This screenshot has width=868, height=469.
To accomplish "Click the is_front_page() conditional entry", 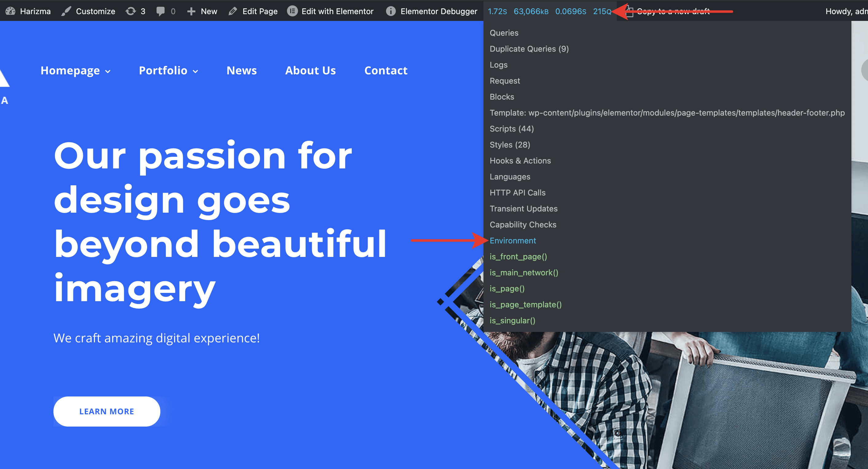I will 518,257.
